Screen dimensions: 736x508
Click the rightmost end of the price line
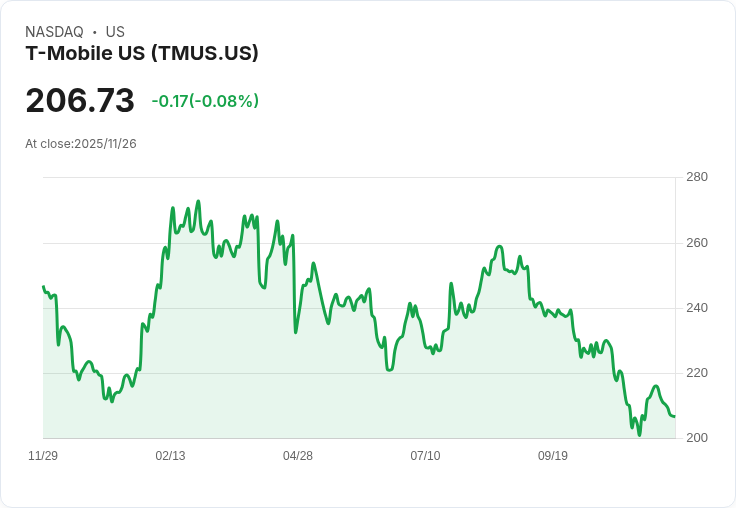point(675,416)
